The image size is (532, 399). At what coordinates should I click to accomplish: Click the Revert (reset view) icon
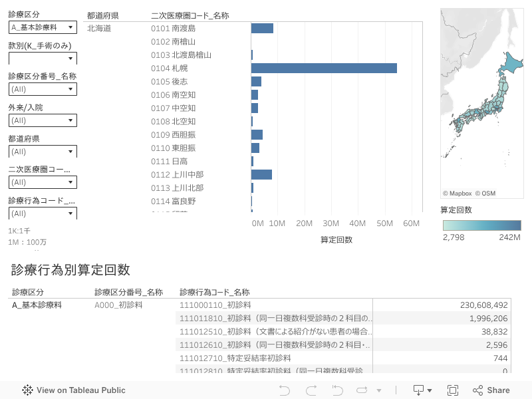[x=336, y=390]
